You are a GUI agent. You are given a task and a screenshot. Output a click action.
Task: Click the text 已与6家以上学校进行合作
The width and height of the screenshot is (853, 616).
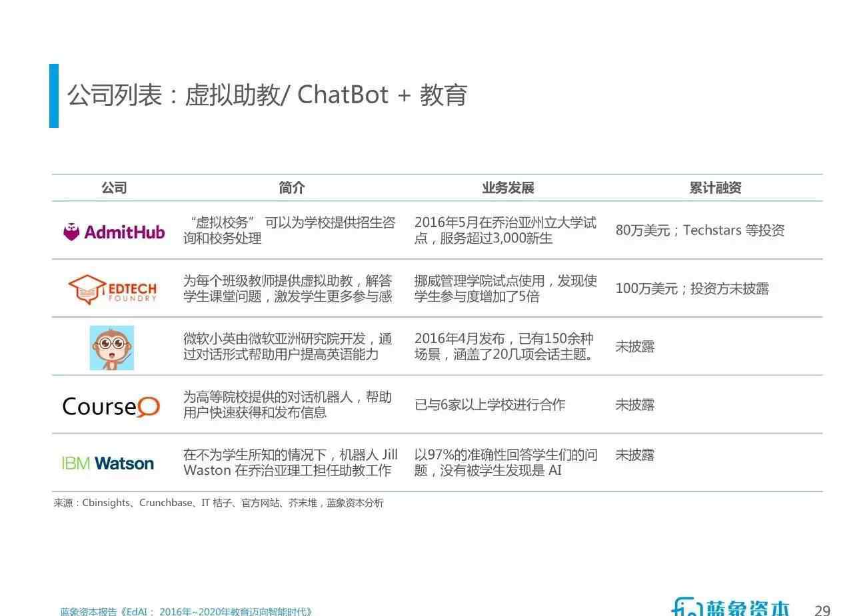490,404
